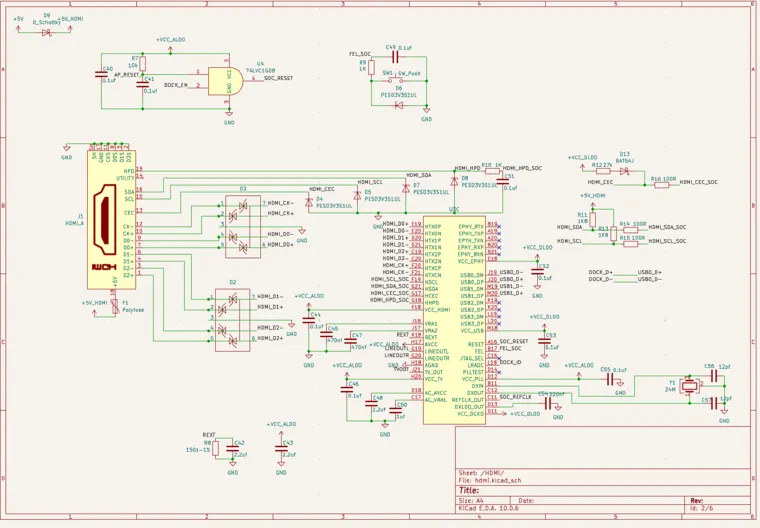Select pull-up resistor R11 1K8
This screenshot has height=528, width=760.
pyautogui.click(x=592, y=220)
